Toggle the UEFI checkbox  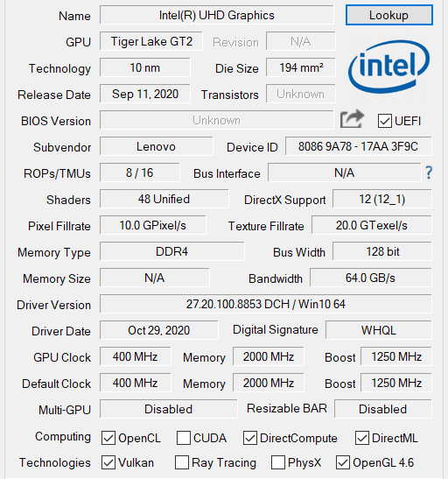(x=384, y=121)
